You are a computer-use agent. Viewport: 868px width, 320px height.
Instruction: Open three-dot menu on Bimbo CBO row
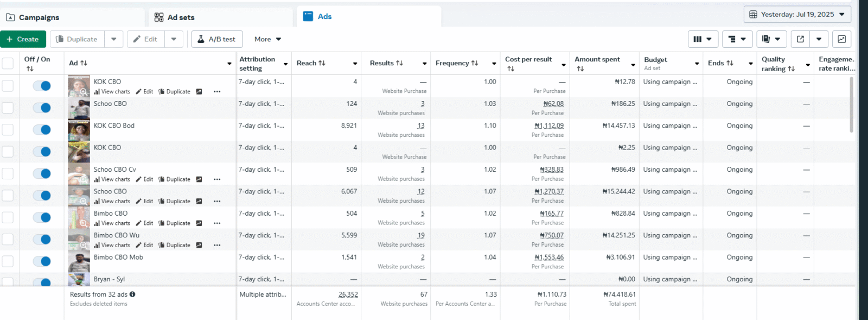[x=217, y=223]
